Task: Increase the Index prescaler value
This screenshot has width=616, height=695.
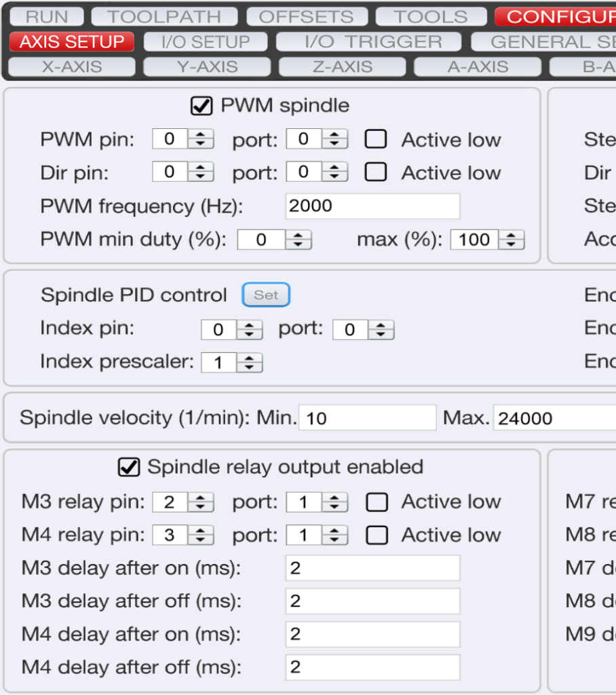Action: tap(250, 358)
